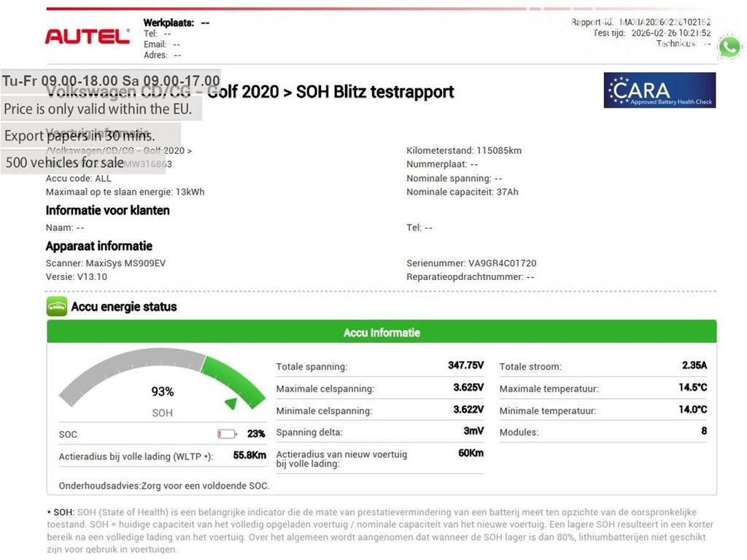Image resolution: width=747 pixels, height=560 pixels.
Task: Click the 93% SOH gauge reading
Action: tap(162, 392)
